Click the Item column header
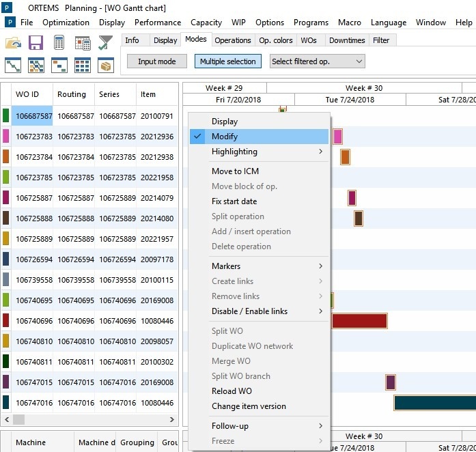This screenshot has height=452, width=476. coord(156,94)
